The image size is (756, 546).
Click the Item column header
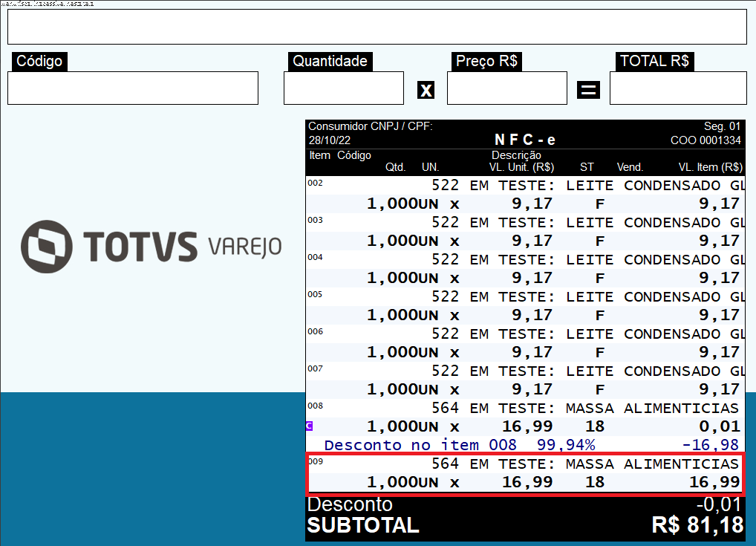(x=319, y=155)
